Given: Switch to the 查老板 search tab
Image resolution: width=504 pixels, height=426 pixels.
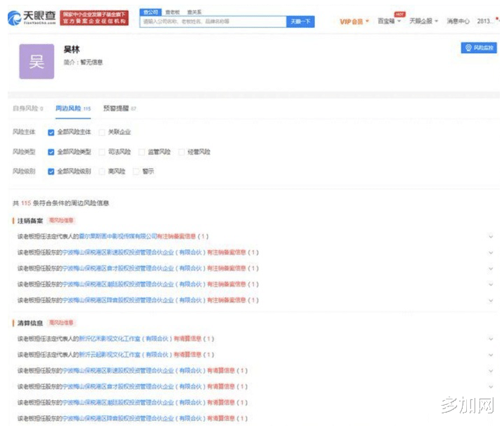Looking at the screenshot, I should click(172, 12).
